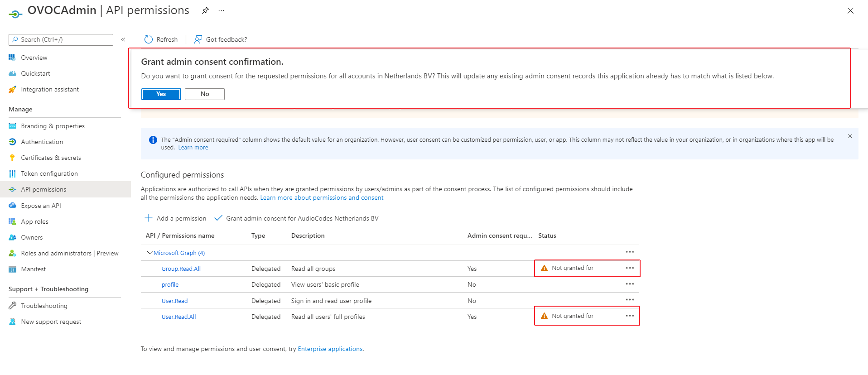Dismiss the blue info banner
The height and width of the screenshot is (375, 868).
[850, 136]
